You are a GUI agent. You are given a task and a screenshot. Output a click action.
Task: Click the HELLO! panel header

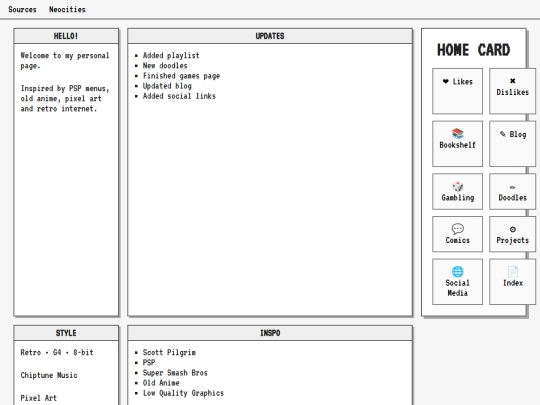[x=66, y=36]
